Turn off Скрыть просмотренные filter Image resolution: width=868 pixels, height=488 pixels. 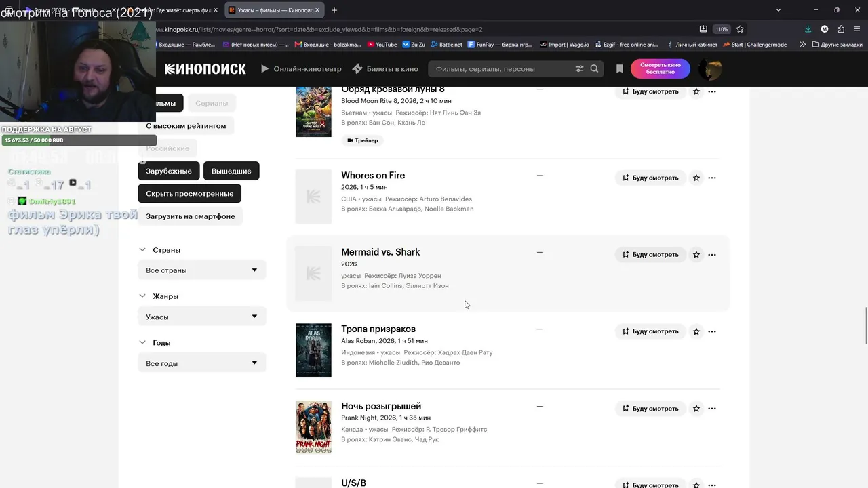pyautogui.click(x=189, y=194)
